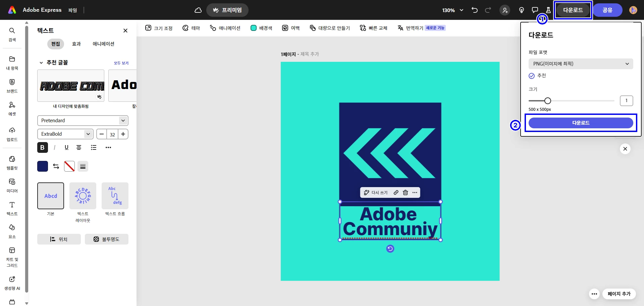Switch to the text panel 애니메이션 tab

[104, 44]
